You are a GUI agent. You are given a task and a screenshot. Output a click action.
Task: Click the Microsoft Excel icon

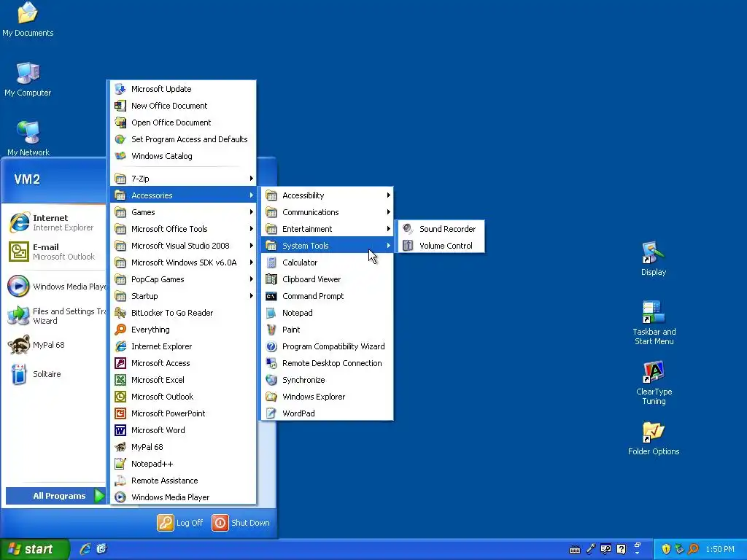[120, 380]
